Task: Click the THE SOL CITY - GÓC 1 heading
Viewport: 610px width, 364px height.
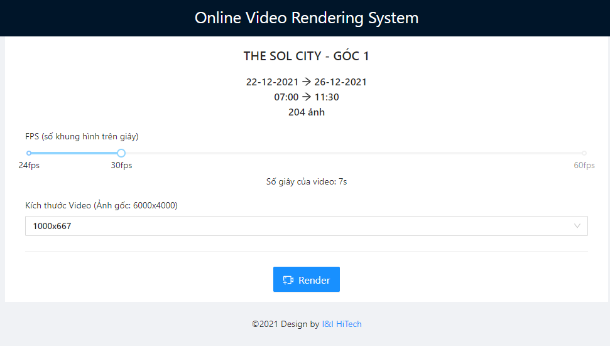Action: coord(306,56)
